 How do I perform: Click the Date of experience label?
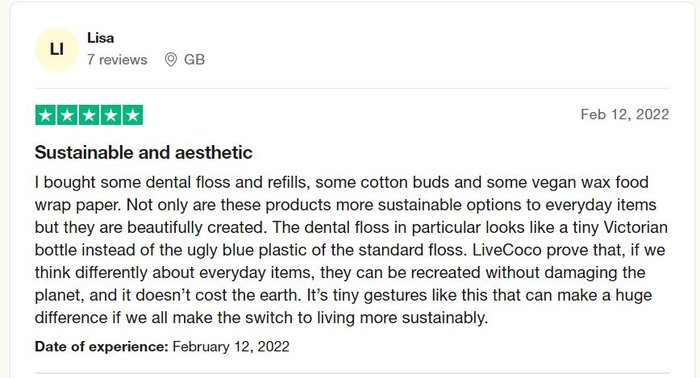pos(101,346)
